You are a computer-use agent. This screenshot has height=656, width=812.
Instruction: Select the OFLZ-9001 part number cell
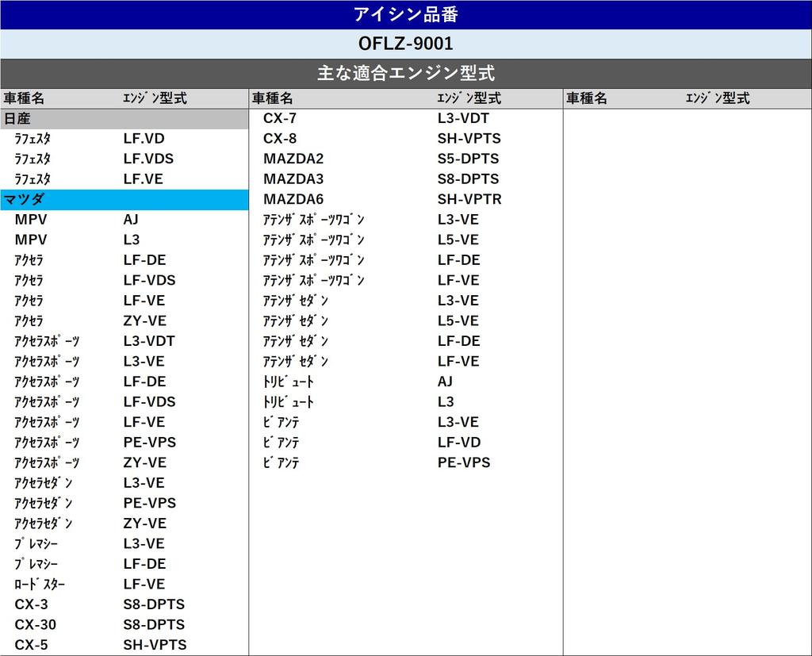coord(405,44)
